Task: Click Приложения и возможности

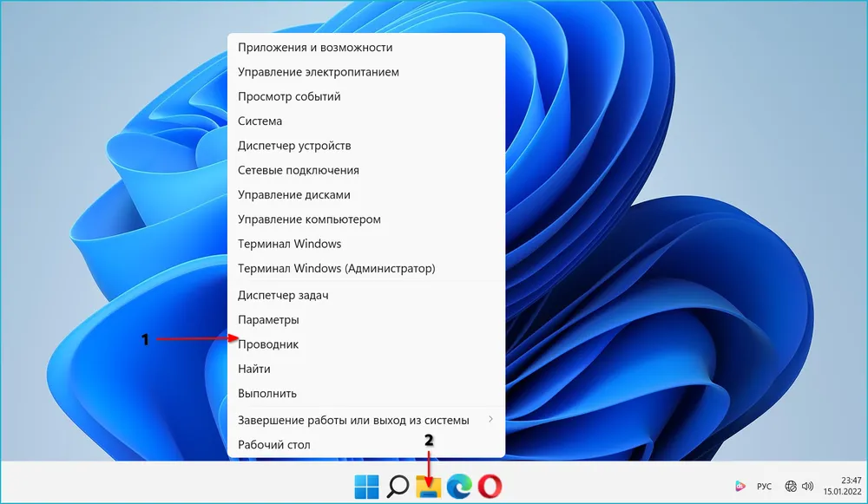Action: 315,48
